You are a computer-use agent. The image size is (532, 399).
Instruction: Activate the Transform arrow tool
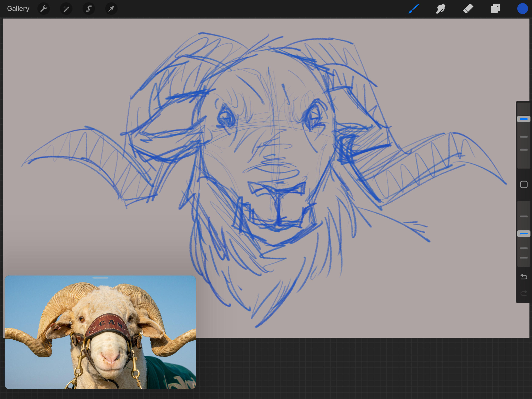pyautogui.click(x=111, y=9)
